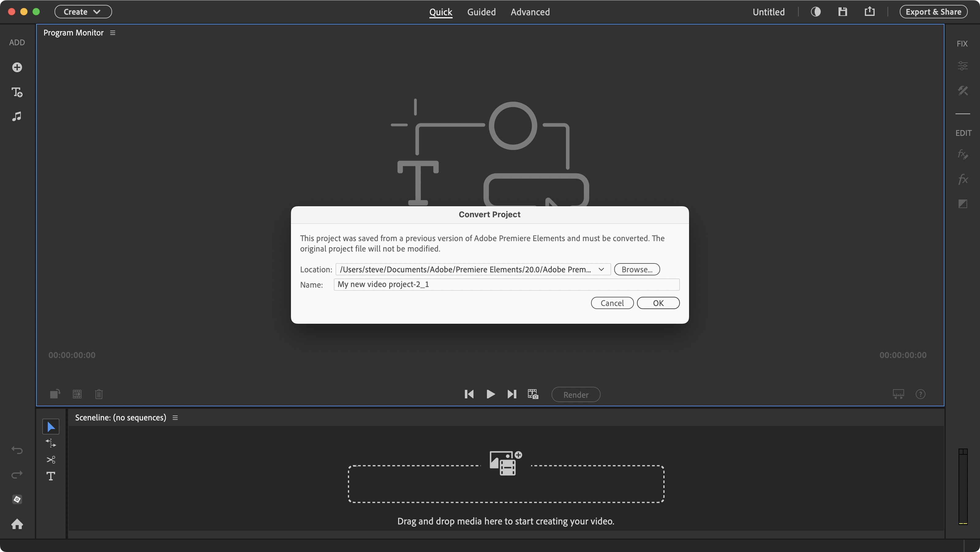
Task: Open the Program Monitor panel menu
Action: coord(113,33)
